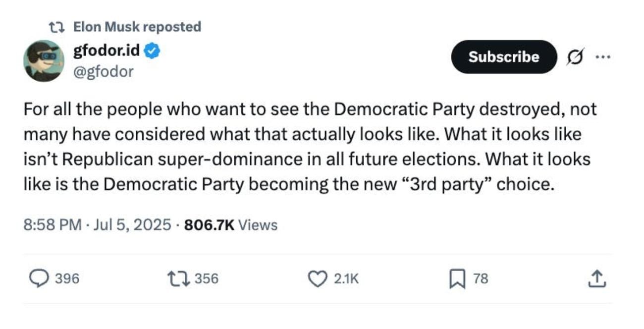
Task: Click the 78 bookmarks count
Action: [x=481, y=279]
